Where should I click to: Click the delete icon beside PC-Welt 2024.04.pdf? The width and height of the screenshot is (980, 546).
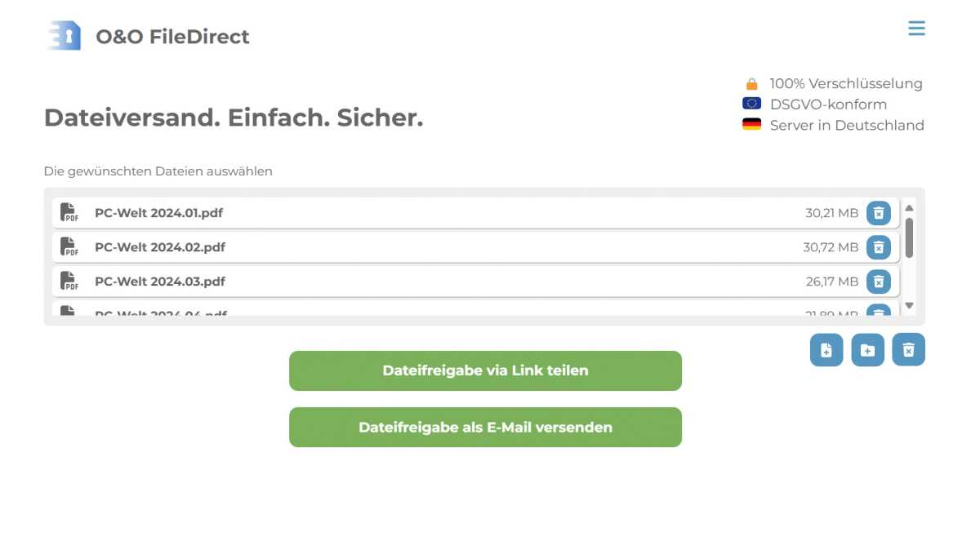(879, 313)
